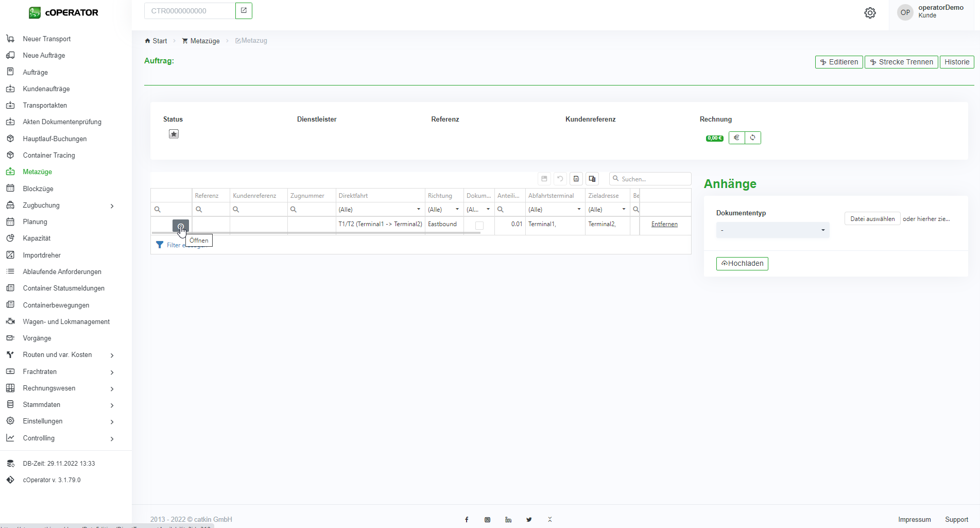The image size is (980, 528).
Task: Toggle the Dokum... checkbox in the Eastbound row
Action: pos(479,225)
